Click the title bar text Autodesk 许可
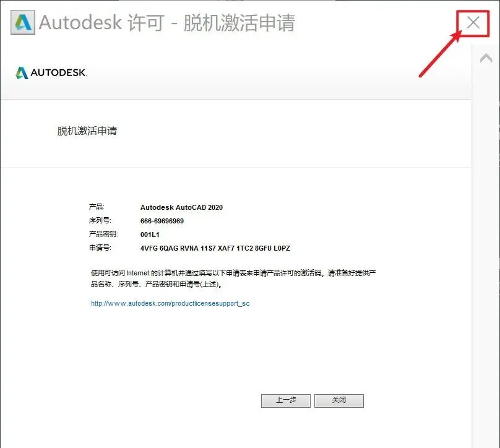The height and width of the screenshot is (448, 500). coord(101,23)
